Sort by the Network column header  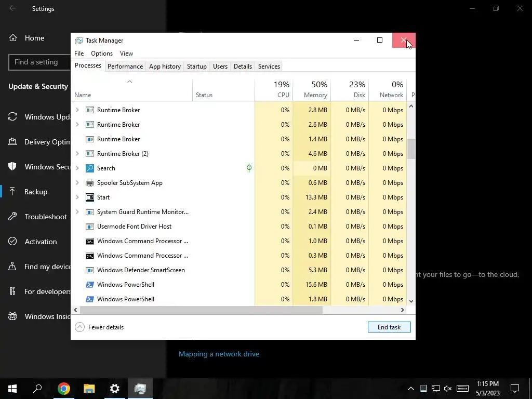tap(388, 90)
